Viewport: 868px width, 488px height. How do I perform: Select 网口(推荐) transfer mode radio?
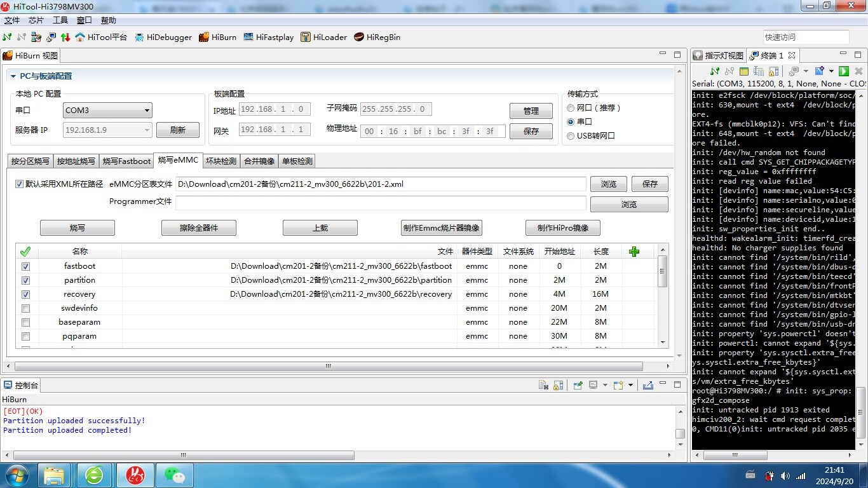[571, 108]
